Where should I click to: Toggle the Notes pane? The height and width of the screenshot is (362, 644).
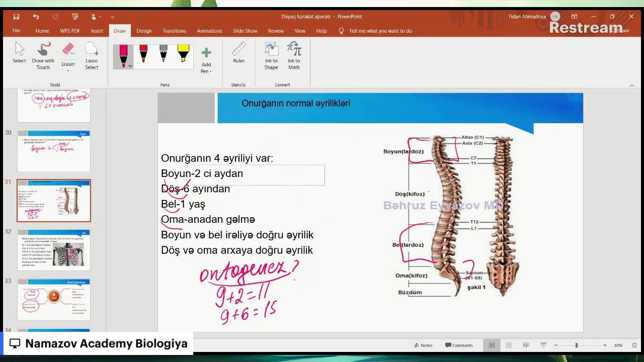pos(423,345)
